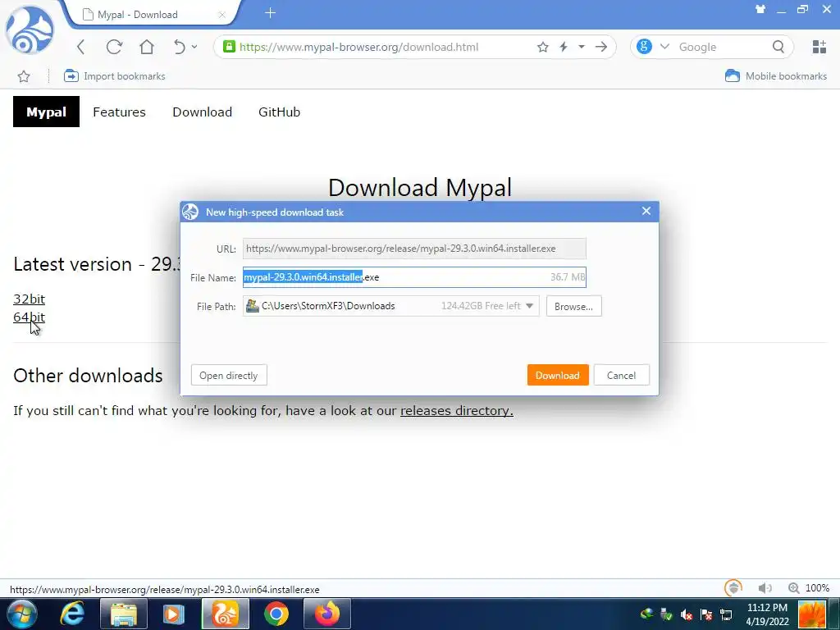Open the extensions grid icon
Viewport: 840px width, 630px height.
pos(819,47)
